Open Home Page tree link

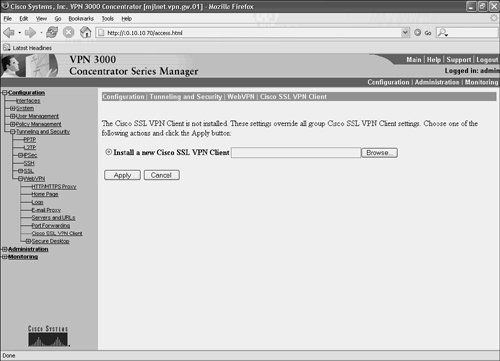click(45, 194)
